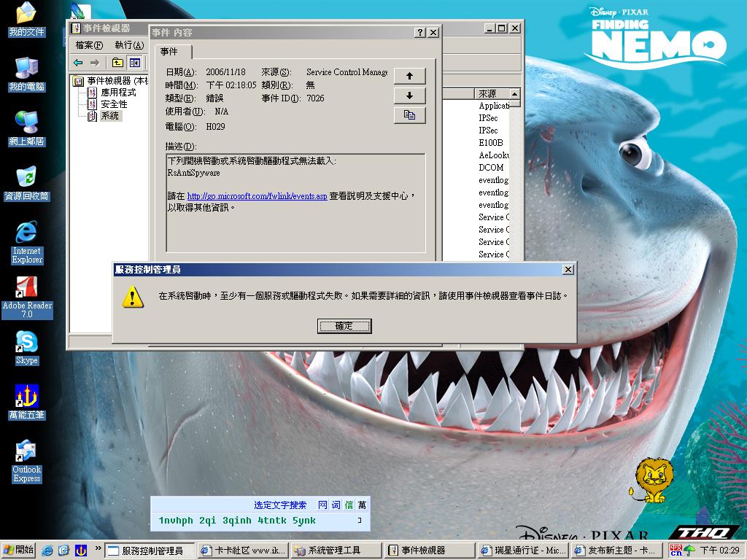Open Skype desktop icon
Viewport: 747px width, 560px height.
(27, 348)
